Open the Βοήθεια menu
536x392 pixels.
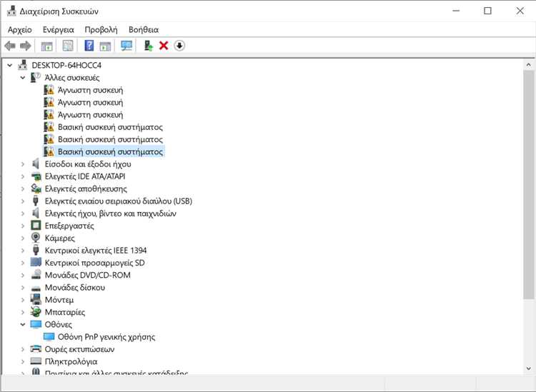[x=144, y=30]
